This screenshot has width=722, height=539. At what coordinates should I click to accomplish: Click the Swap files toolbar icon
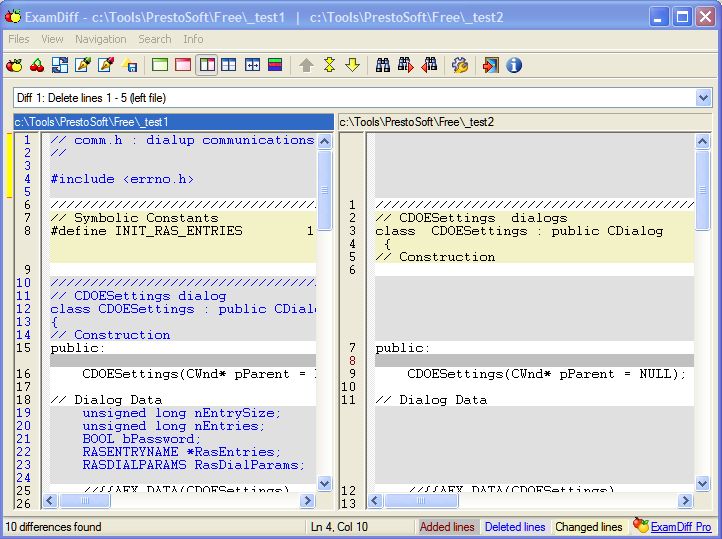coord(60,65)
